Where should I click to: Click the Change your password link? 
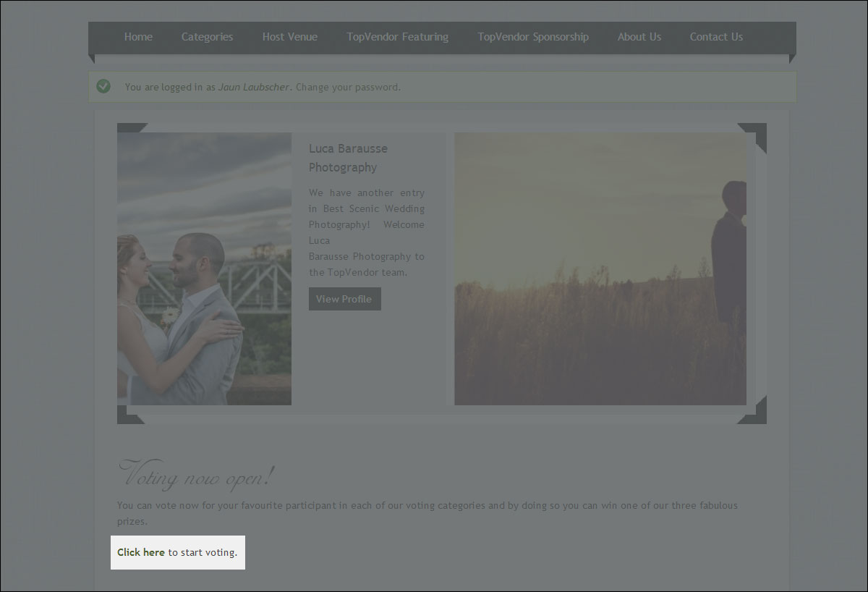click(348, 88)
